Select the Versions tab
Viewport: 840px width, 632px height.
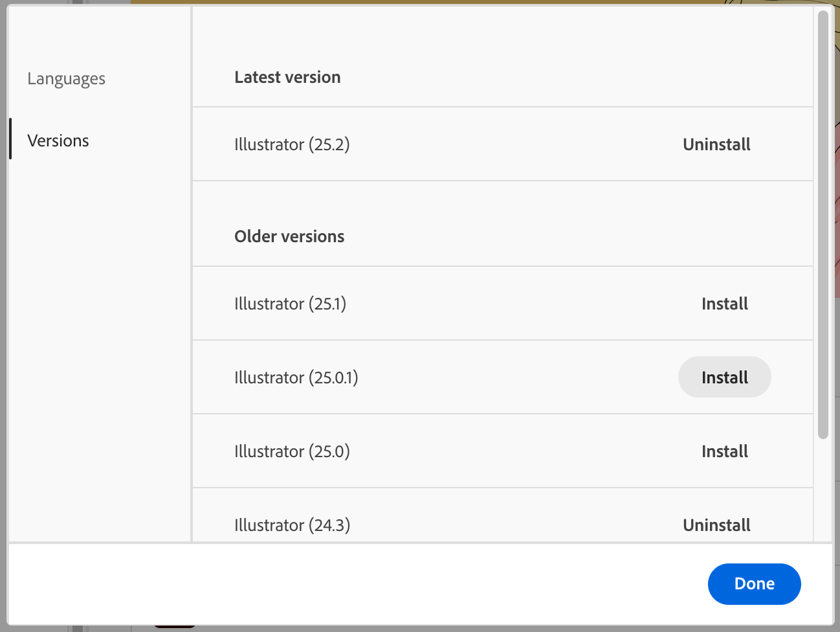[x=58, y=141]
